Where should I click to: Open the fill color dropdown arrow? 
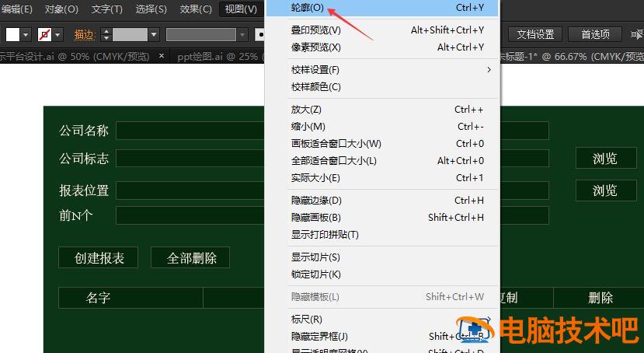pyautogui.click(x=26, y=35)
